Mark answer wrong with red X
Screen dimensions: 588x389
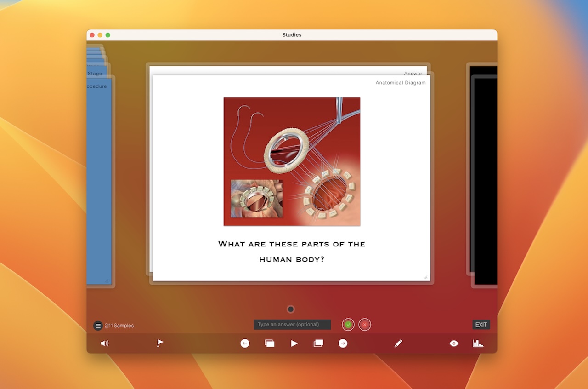point(365,325)
